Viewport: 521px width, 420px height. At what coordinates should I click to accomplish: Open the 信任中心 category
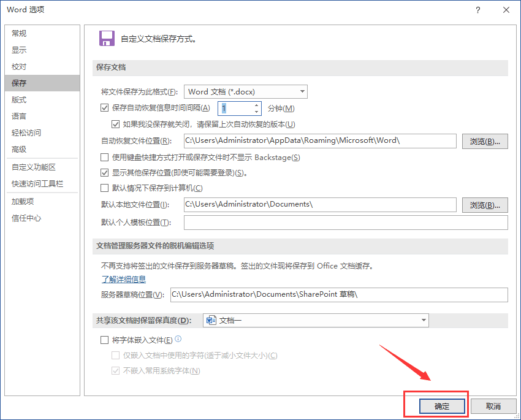(x=42, y=218)
